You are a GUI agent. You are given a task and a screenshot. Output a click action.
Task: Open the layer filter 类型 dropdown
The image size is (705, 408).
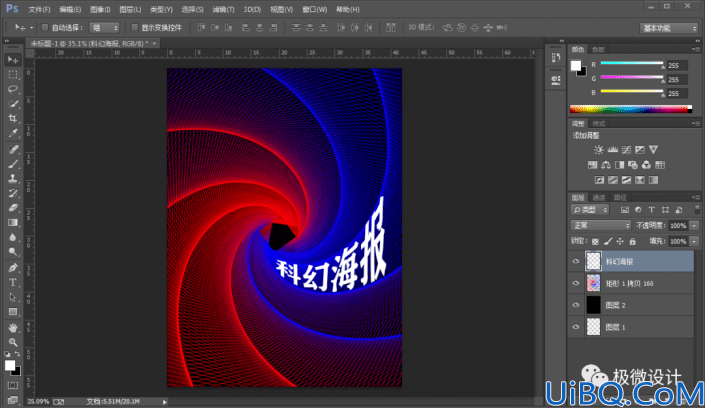590,210
